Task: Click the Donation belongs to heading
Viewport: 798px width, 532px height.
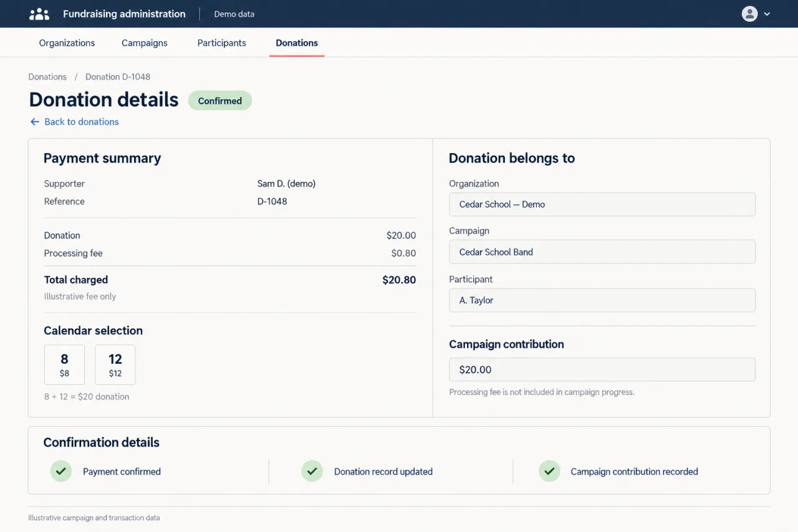Action: click(x=512, y=158)
